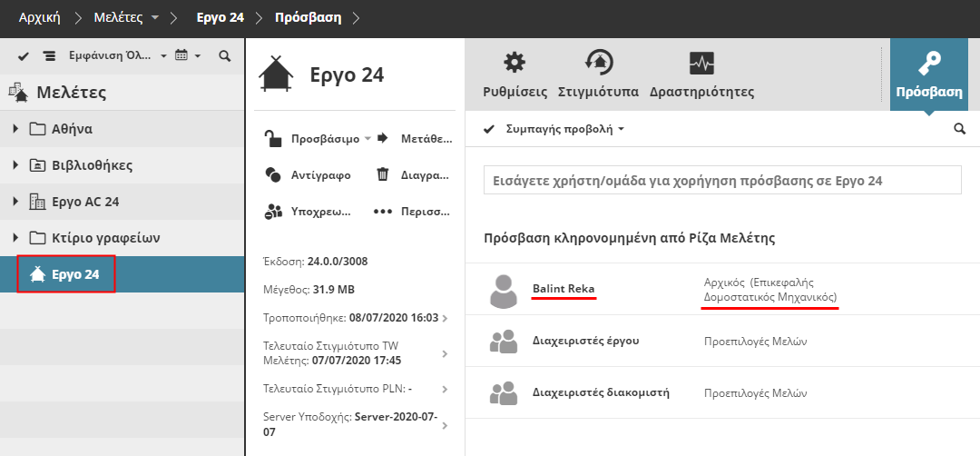Click the Balint Reka avatar icon
The width and height of the screenshot is (980, 456).
click(x=504, y=291)
